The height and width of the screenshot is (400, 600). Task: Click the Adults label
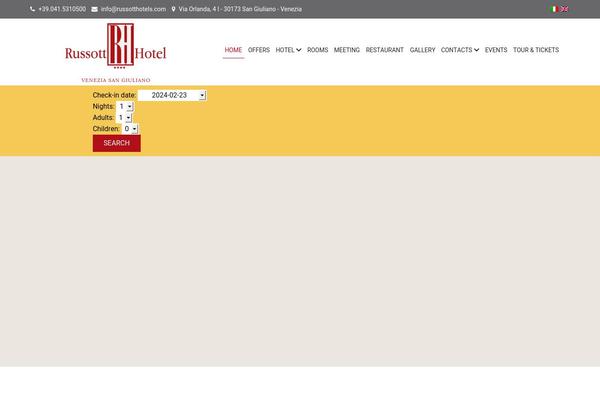(103, 118)
